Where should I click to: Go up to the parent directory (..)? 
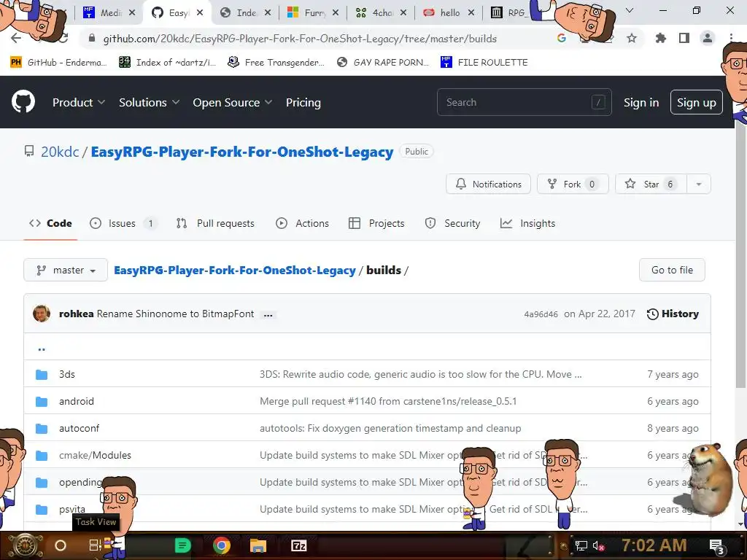tap(42, 349)
